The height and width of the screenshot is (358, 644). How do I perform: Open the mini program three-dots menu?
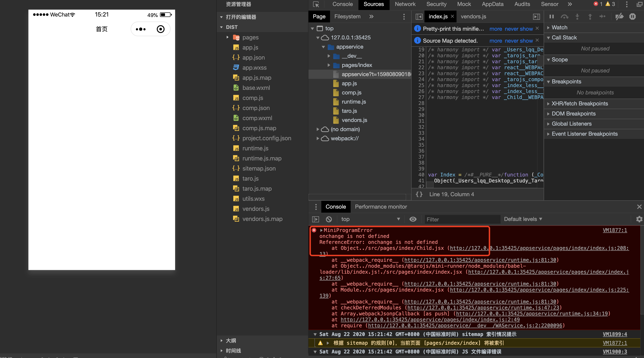[x=141, y=29]
